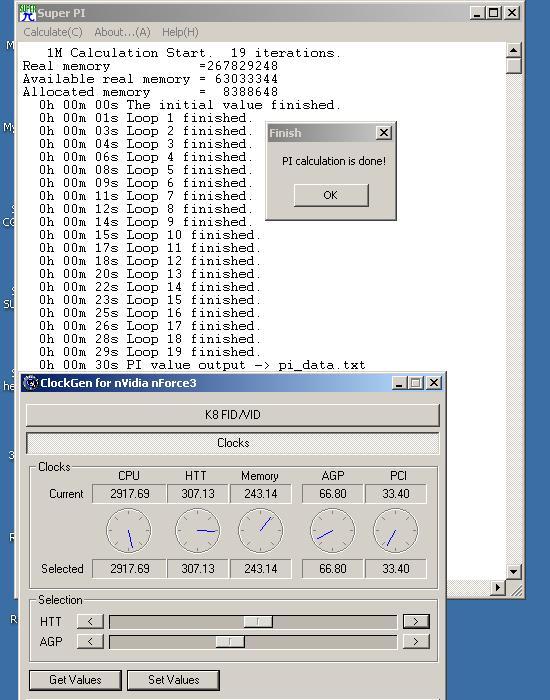550x700 pixels.
Task: Click the 'Loop 10 finished.' line
Action: [150, 235]
